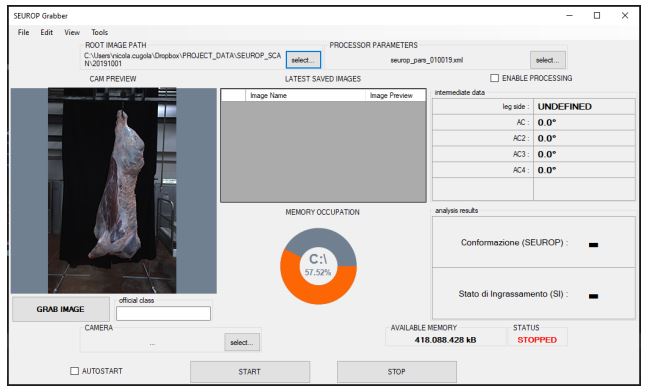The image size is (648, 392).
Task: Click the carcass cam preview image
Action: click(112, 190)
